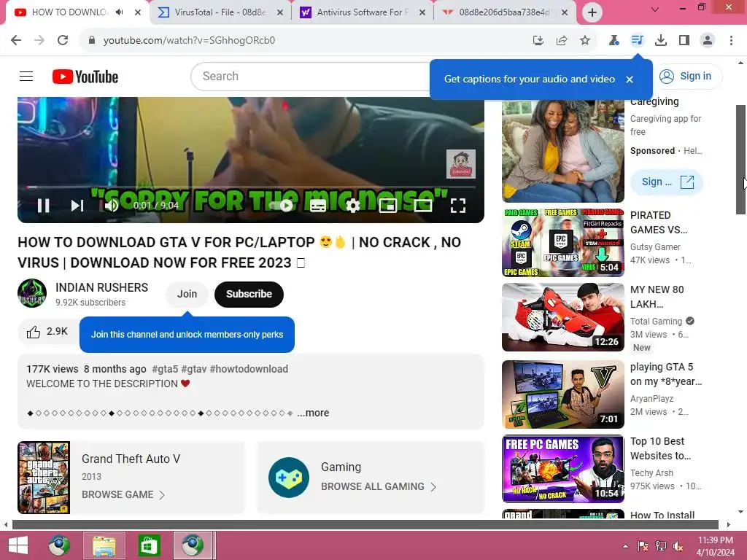Open video player settings gear
747x560 pixels.
pos(352,206)
